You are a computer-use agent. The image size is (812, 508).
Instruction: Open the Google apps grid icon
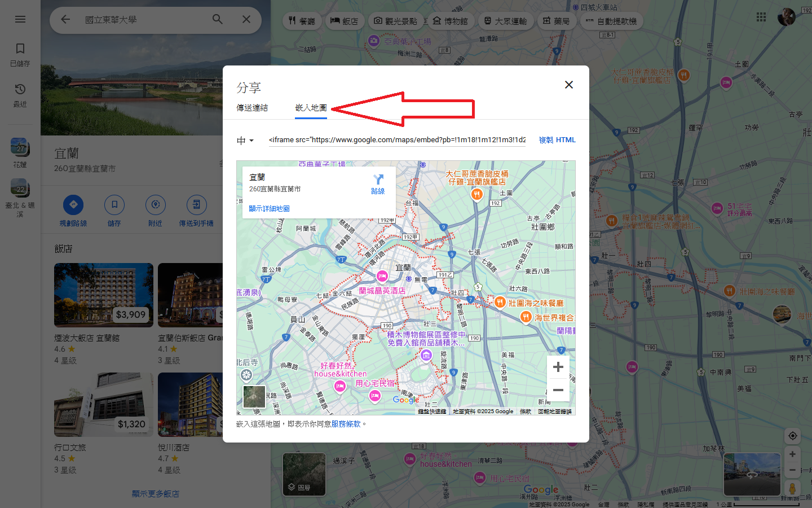pyautogui.click(x=761, y=17)
